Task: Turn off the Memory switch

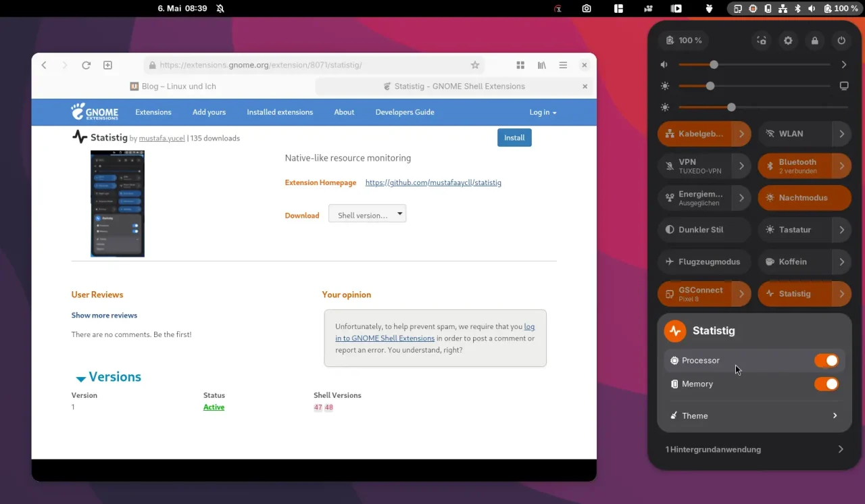Action: pos(826,384)
